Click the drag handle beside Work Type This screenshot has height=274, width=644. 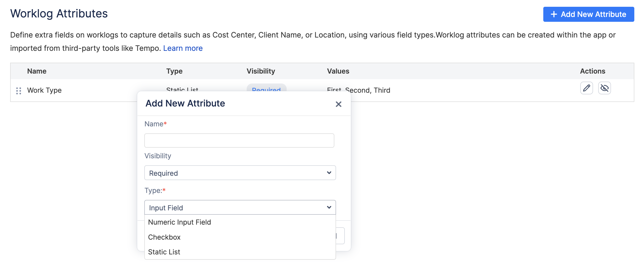(x=18, y=91)
